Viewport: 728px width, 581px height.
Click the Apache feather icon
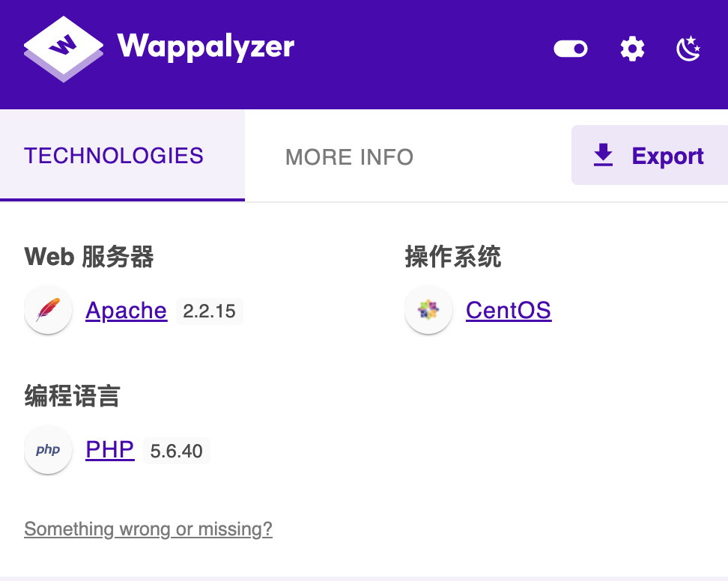[x=48, y=310]
